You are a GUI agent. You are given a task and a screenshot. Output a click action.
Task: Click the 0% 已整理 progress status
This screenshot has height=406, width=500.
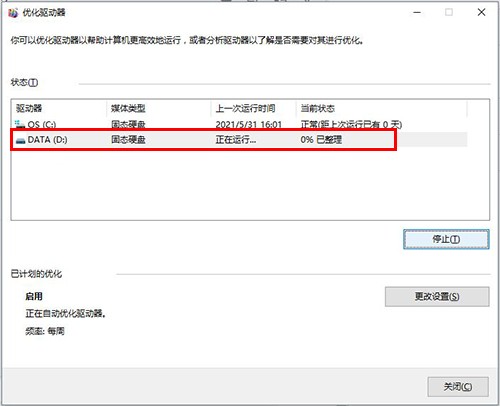pos(321,140)
